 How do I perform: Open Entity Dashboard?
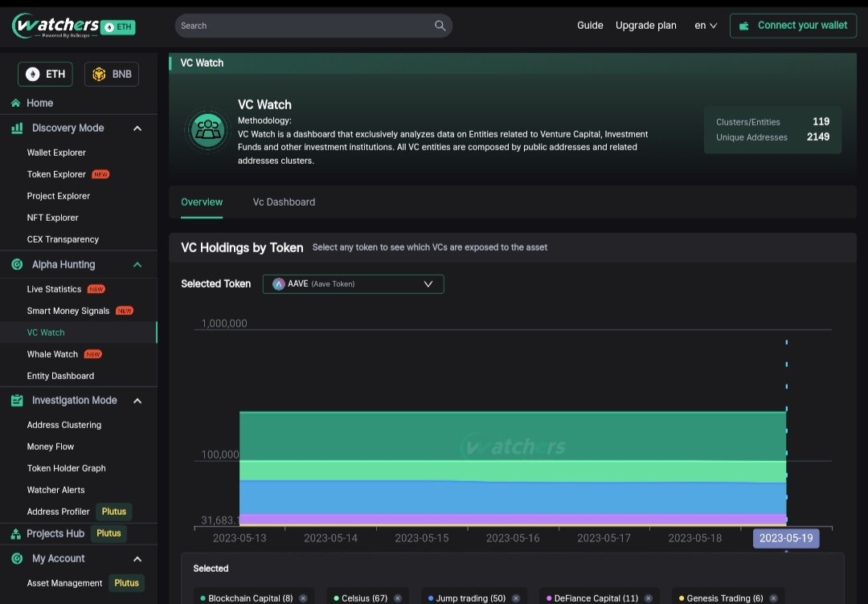[60, 376]
